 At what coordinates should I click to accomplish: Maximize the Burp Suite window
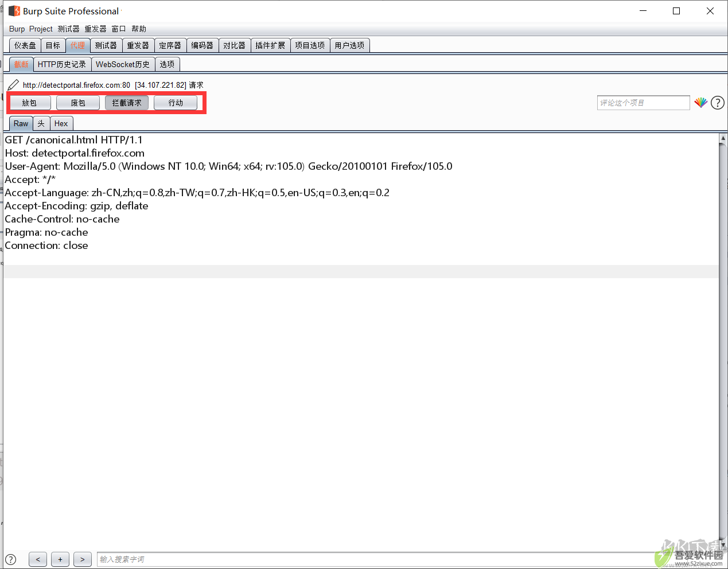pos(676,11)
